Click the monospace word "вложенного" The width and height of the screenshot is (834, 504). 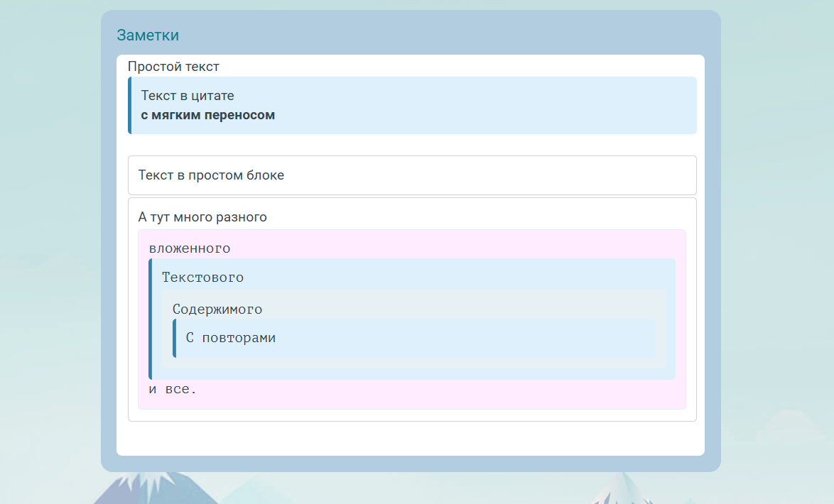click(x=190, y=248)
